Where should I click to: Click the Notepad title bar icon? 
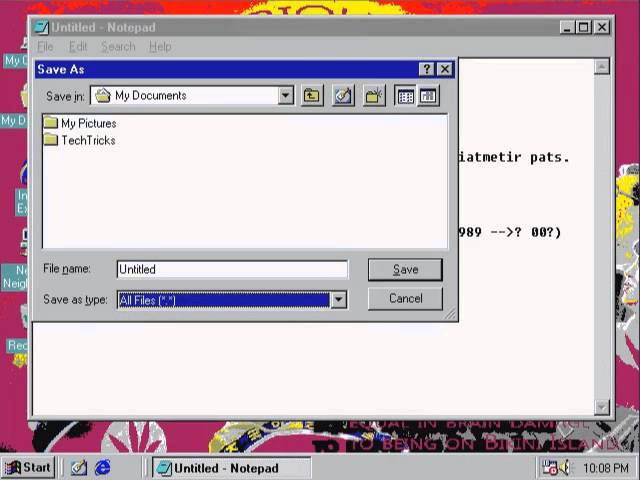click(x=42, y=27)
